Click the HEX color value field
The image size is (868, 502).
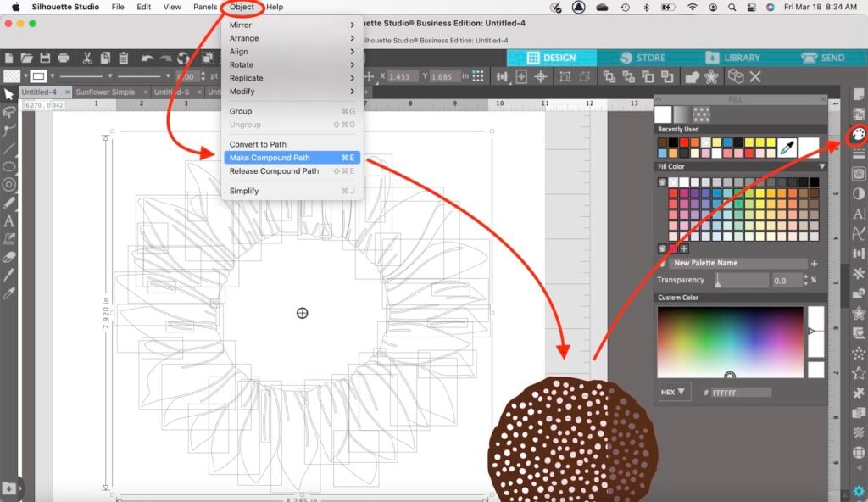(x=741, y=393)
